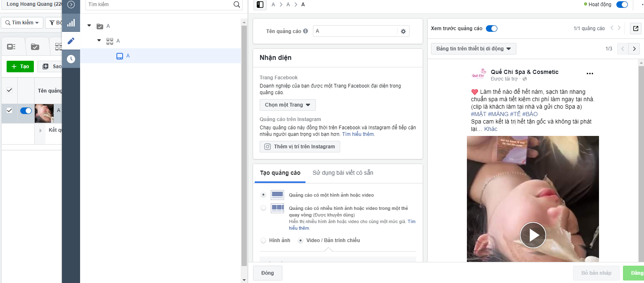Click the magnifier icon in the search box
This screenshot has height=283, width=644.
(x=237, y=5)
